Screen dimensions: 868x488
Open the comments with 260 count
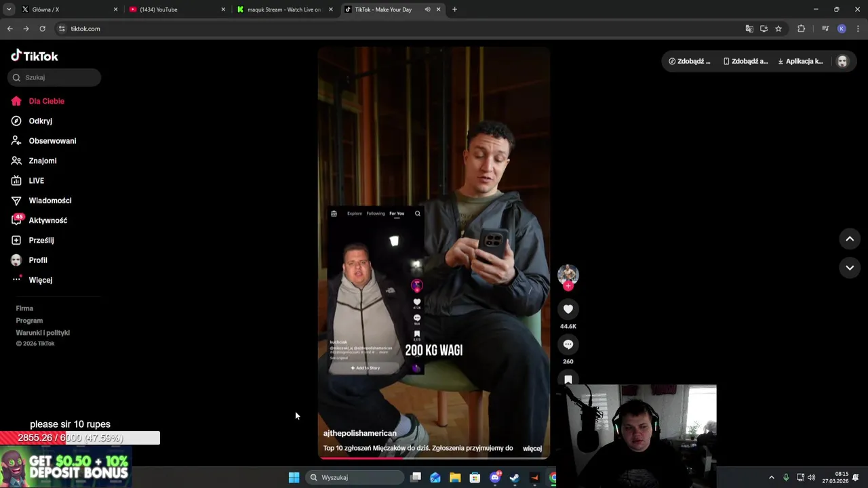coord(568,344)
